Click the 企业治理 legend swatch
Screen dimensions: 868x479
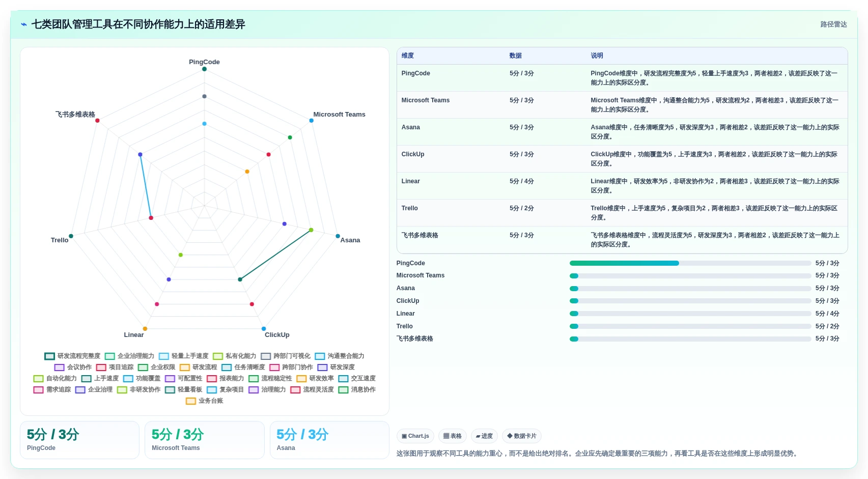click(80, 390)
